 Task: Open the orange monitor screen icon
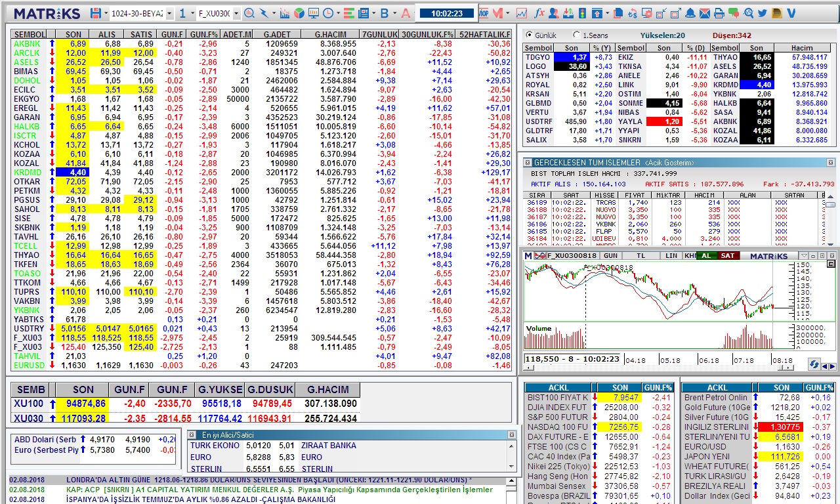[x=314, y=13]
